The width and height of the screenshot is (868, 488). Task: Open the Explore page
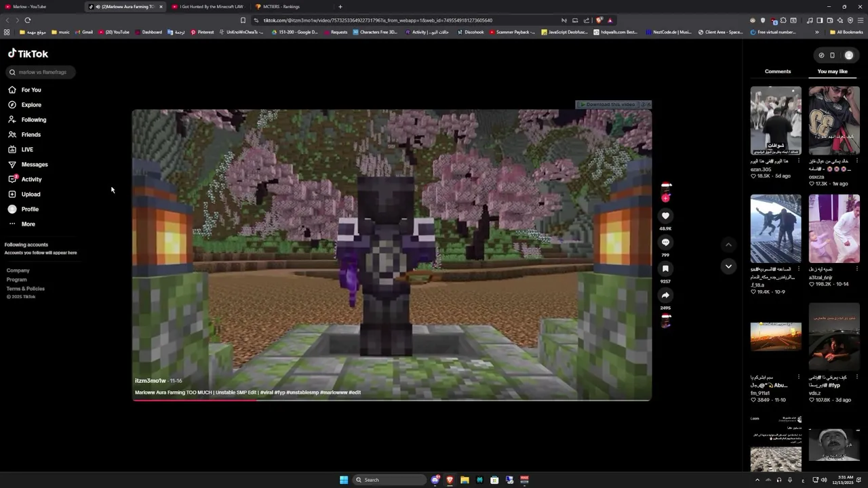tap(25, 104)
